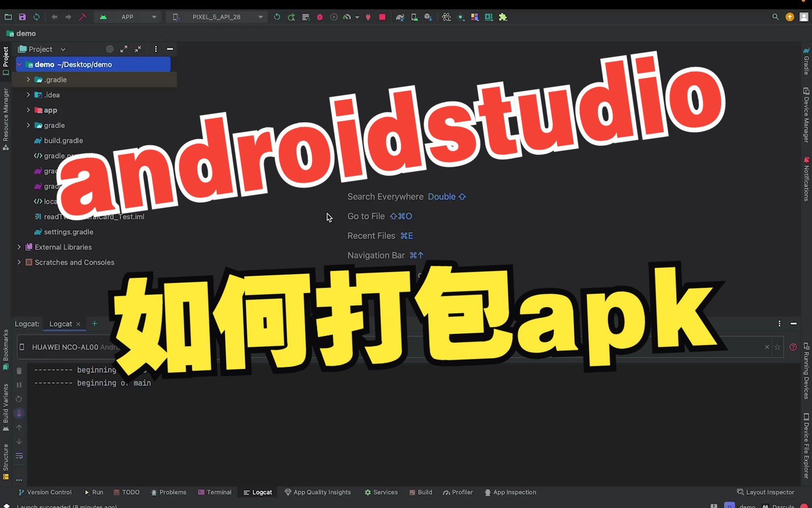Open Resource Manager side panel

coord(6,119)
